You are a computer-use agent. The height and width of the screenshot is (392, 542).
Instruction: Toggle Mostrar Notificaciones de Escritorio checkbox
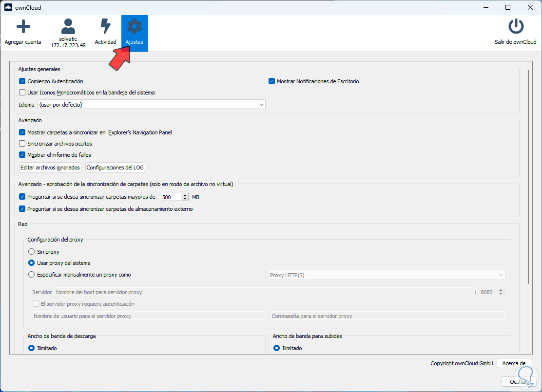pyautogui.click(x=271, y=81)
